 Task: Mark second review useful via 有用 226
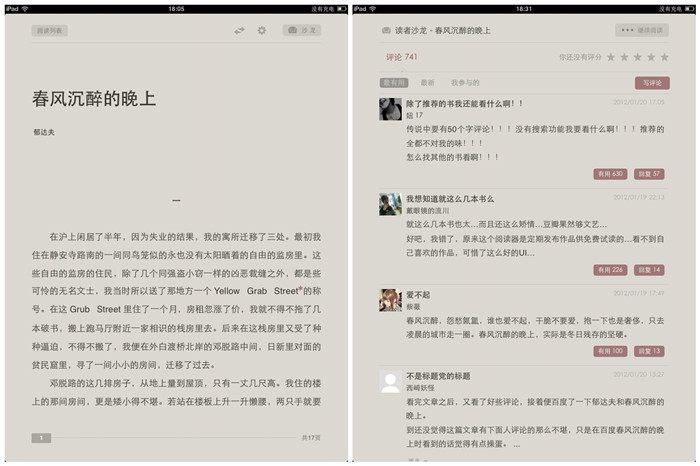[x=609, y=270]
